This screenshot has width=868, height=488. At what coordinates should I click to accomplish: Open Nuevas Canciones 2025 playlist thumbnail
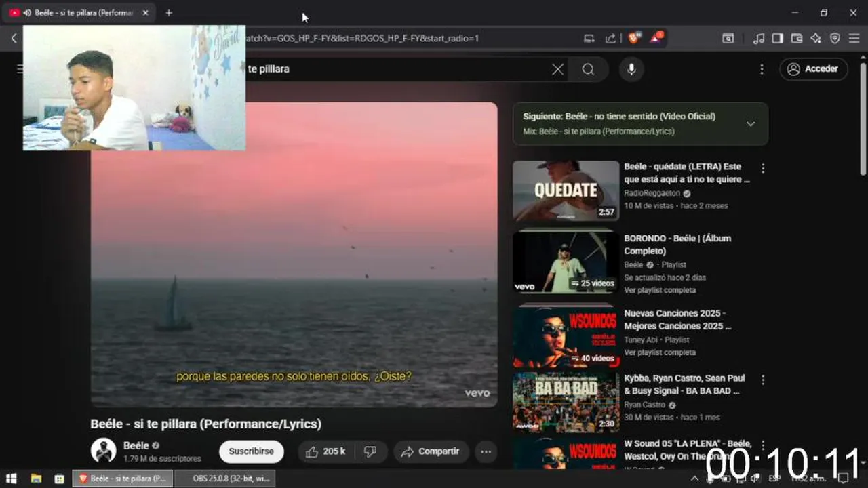click(x=566, y=337)
